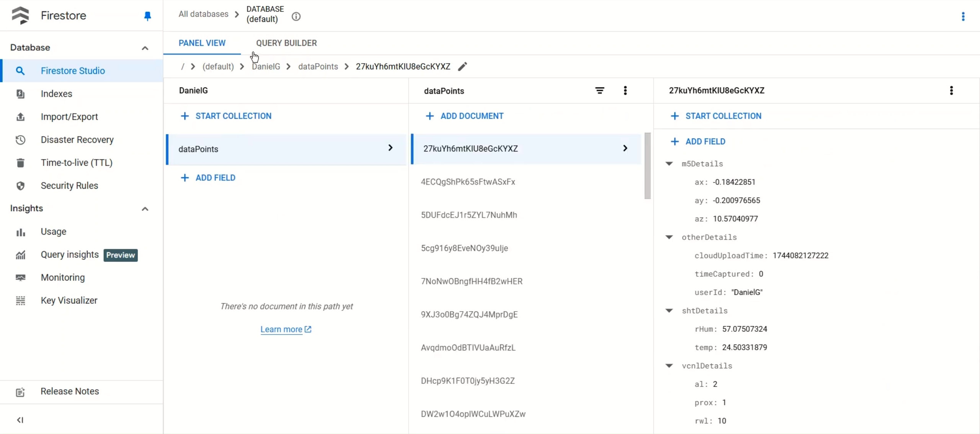Open dataPoints collection three-dot menu

click(x=625, y=91)
